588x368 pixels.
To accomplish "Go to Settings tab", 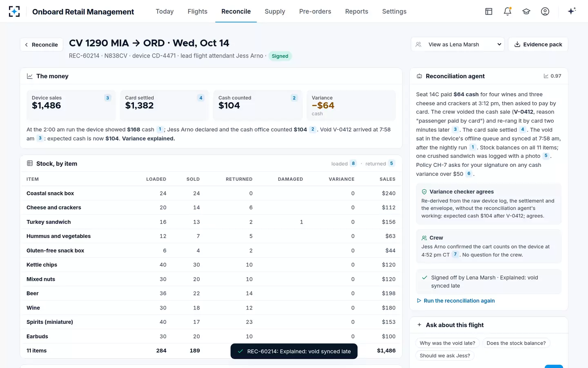I will click(394, 11).
